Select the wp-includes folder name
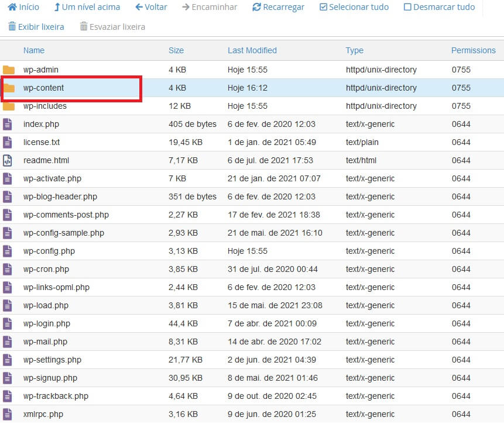Screen dimensions: 504x431 point(45,106)
